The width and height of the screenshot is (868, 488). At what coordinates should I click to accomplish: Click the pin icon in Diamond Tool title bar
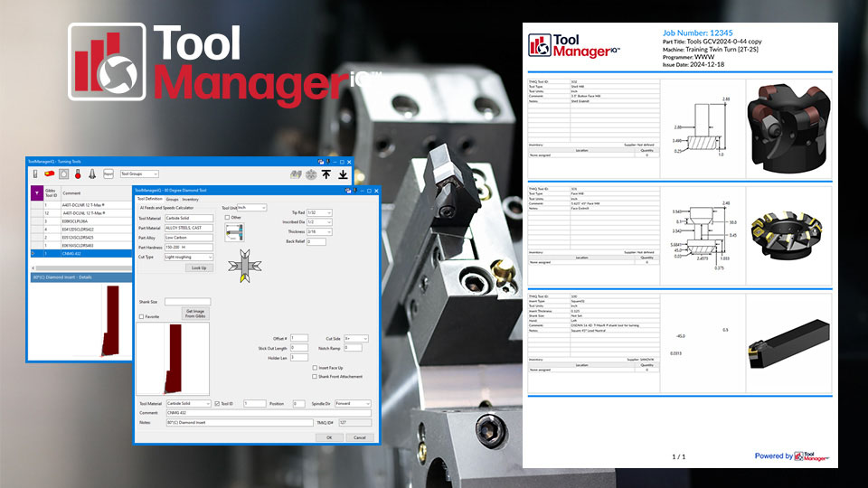(354, 191)
